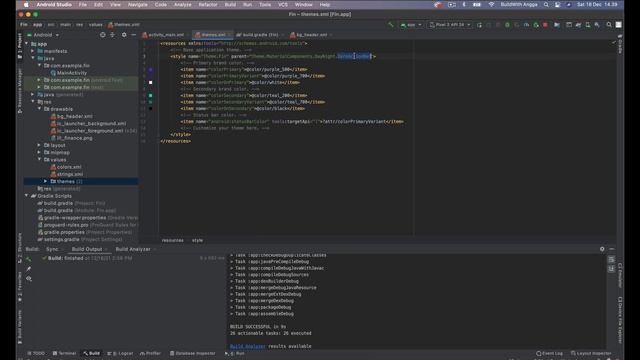Open the Pixel 3 device selector dropdown
Image resolution: width=640 pixels, height=360 pixels.
click(x=450, y=25)
